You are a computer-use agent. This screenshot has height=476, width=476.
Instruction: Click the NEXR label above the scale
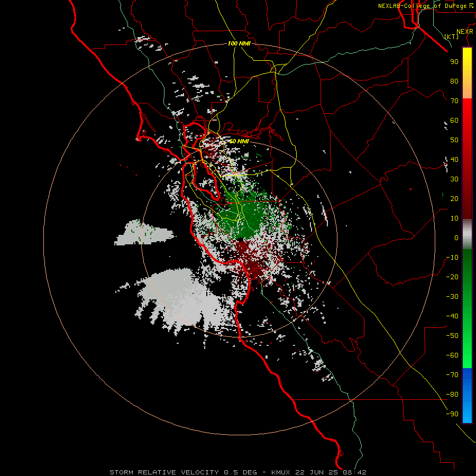pos(465,32)
